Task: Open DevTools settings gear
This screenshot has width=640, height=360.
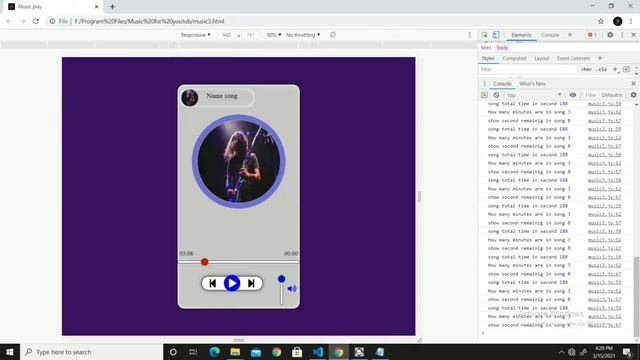Action: (610, 35)
